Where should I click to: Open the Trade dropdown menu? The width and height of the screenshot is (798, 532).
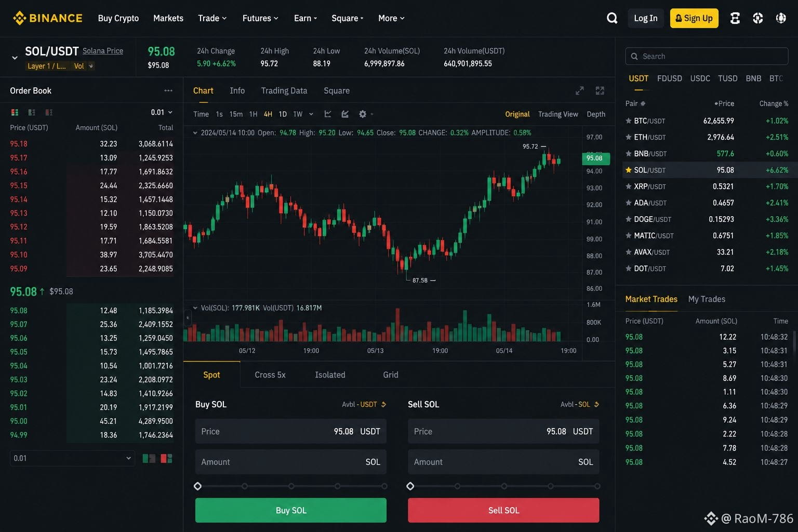click(x=212, y=18)
